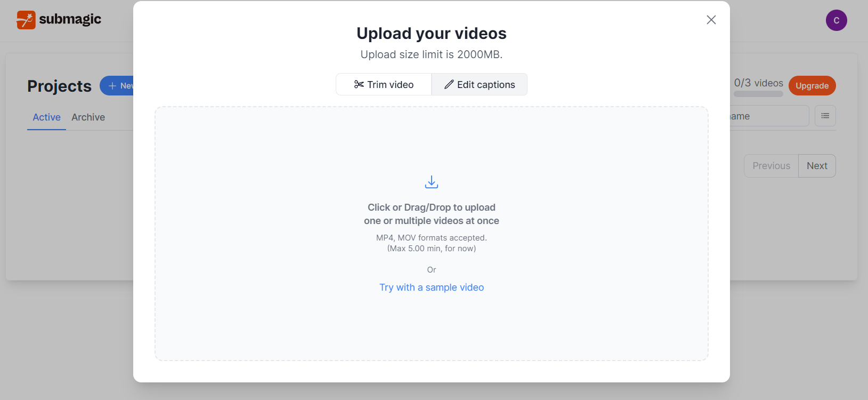The height and width of the screenshot is (400, 868).
Task: Click the Upgrade button
Action: point(812,86)
